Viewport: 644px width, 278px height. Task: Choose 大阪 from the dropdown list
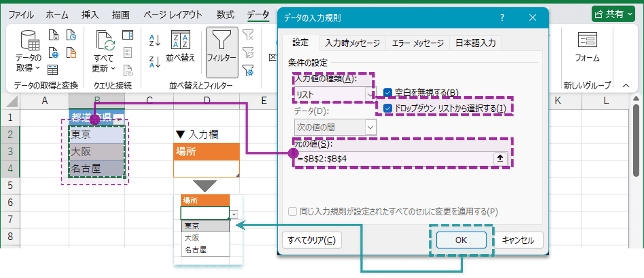205,238
